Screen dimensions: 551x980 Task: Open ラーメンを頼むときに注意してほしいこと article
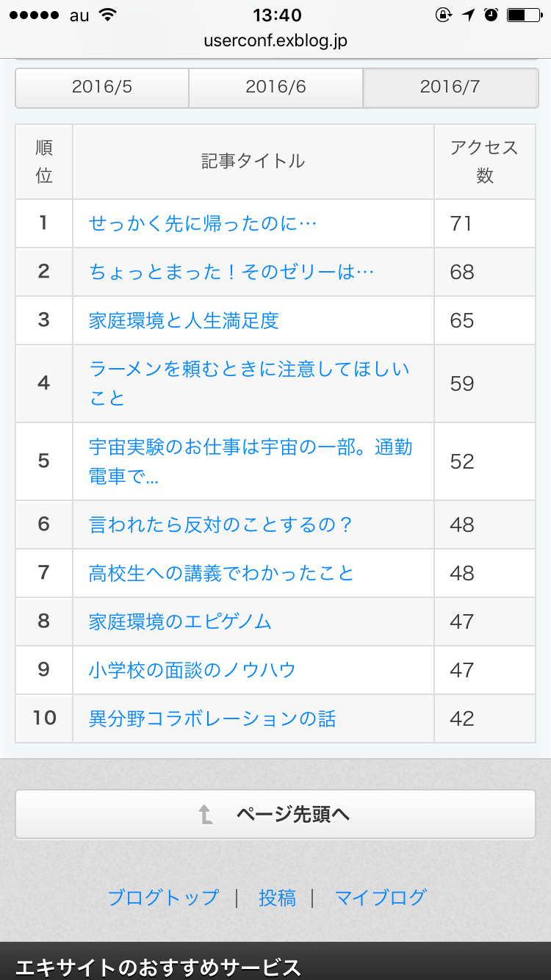(x=249, y=383)
